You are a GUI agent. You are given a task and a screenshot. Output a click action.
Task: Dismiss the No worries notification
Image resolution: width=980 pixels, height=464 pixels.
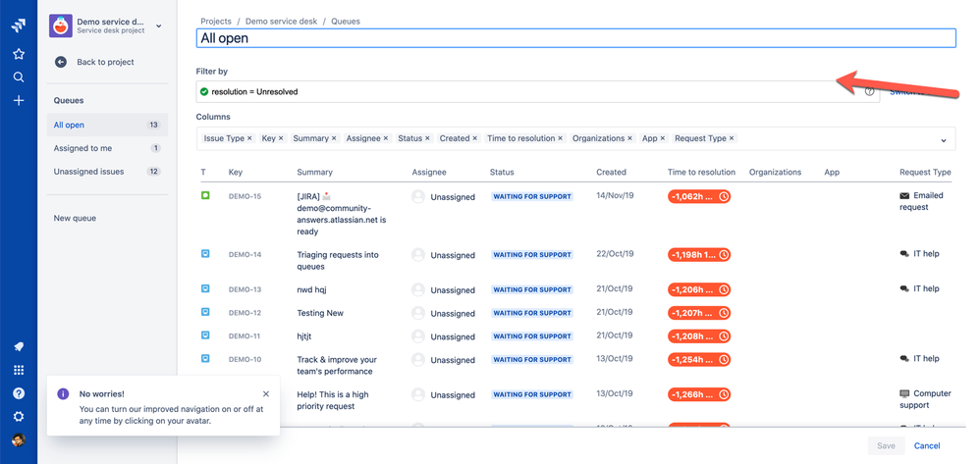pyautogui.click(x=265, y=394)
